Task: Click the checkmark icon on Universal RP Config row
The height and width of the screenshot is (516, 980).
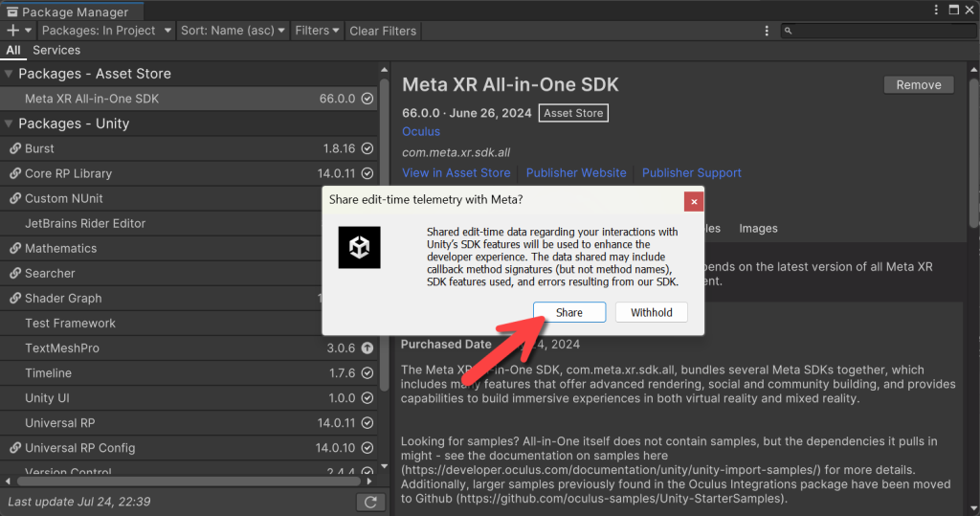Action: coord(367,448)
